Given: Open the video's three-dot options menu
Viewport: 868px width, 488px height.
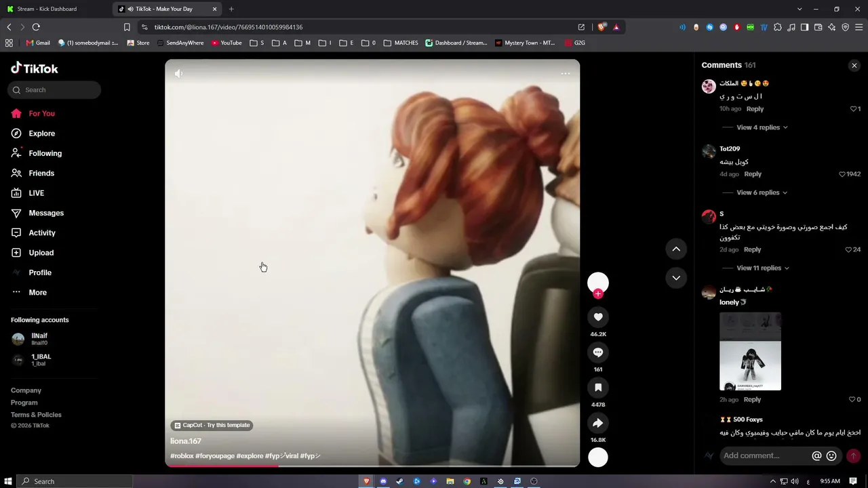Looking at the screenshot, I should pyautogui.click(x=565, y=73).
